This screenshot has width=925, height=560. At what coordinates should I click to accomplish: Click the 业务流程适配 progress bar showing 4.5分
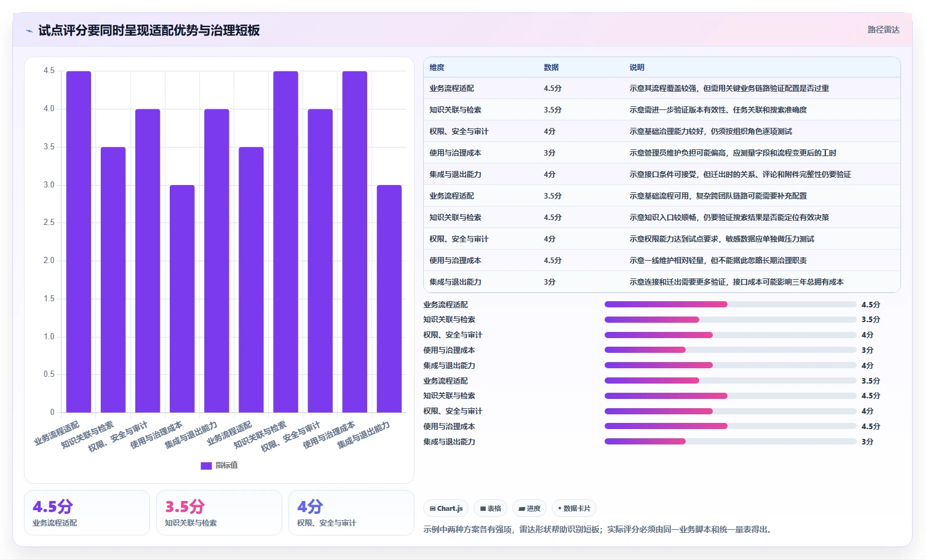[x=730, y=304]
